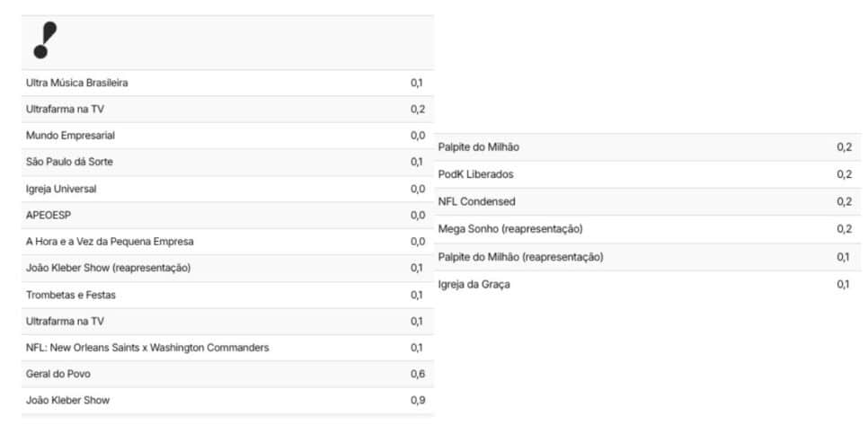Select the Geral do Povo row
The width and height of the screenshot is (868, 434).
tap(227, 374)
